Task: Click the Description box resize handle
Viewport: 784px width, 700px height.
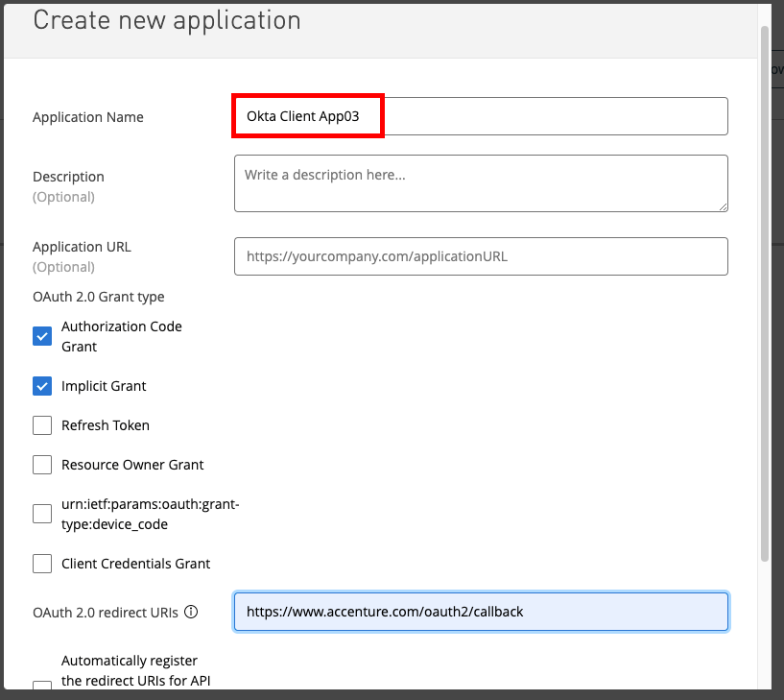Action: tap(722, 205)
